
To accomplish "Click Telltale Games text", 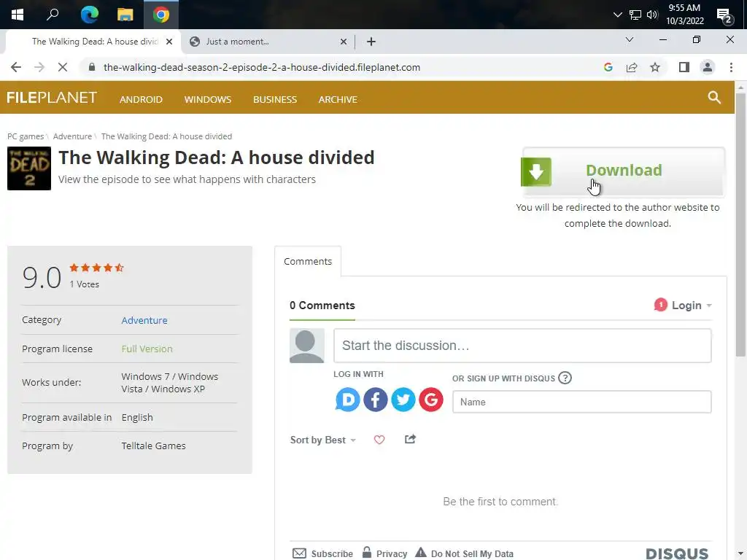I will coord(153,446).
